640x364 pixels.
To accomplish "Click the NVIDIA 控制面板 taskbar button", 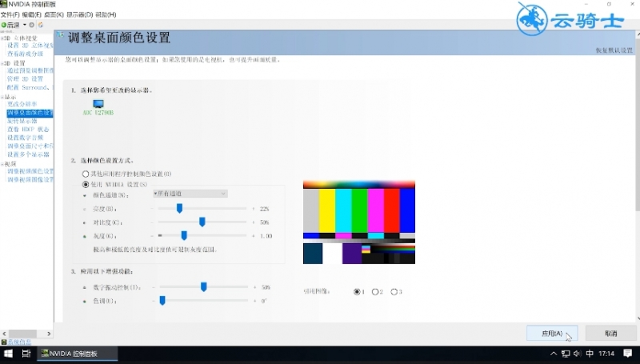I will [78, 354].
